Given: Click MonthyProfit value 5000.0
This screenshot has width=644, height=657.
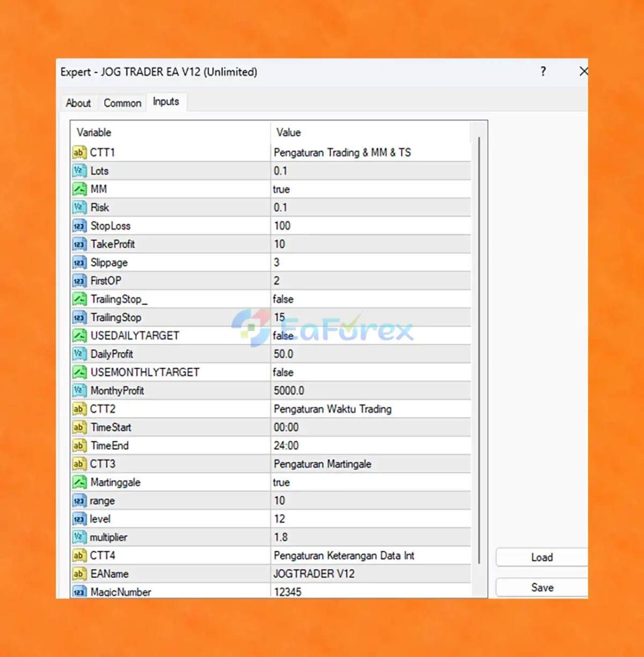Looking at the screenshot, I should 289,391.
